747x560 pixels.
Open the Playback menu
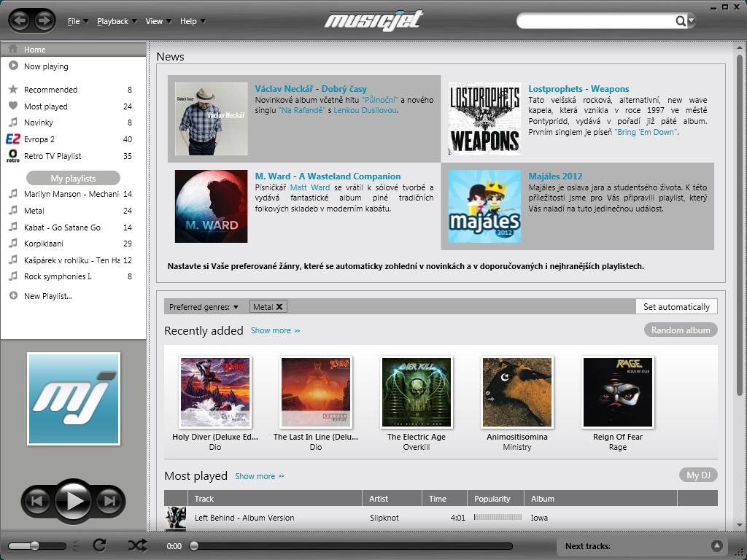[x=117, y=21]
